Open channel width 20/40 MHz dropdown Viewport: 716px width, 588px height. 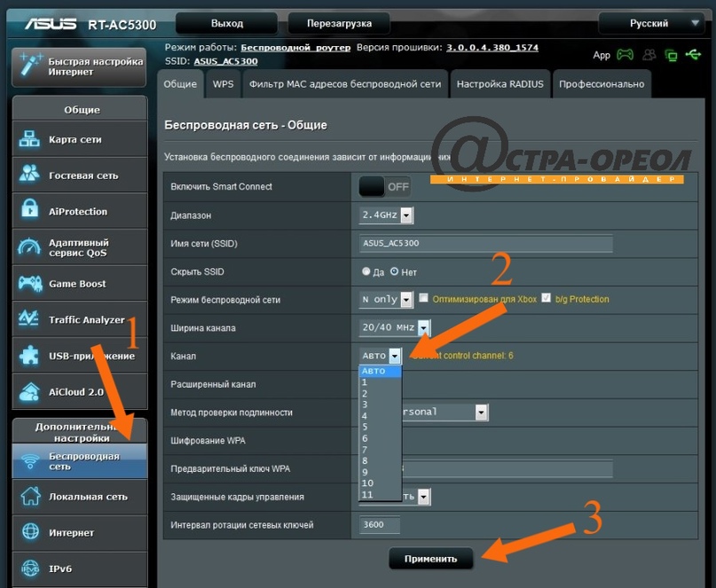coord(395,328)
